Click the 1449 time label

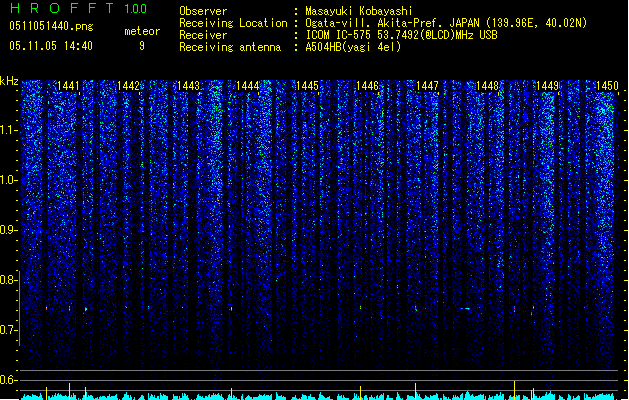pyautogui.click(x=547, y=86)
